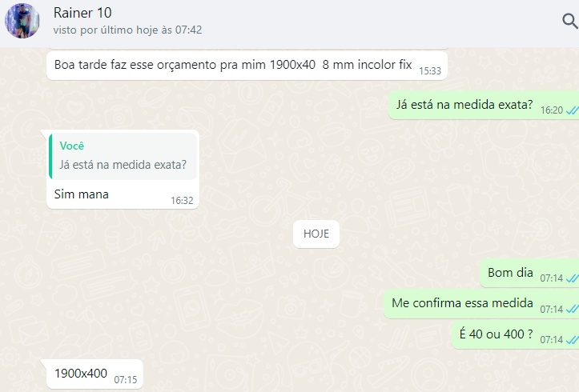Select the '1900x400' received message
The image size is (579, 392).
pyautogui.click(x=94, y=374)
